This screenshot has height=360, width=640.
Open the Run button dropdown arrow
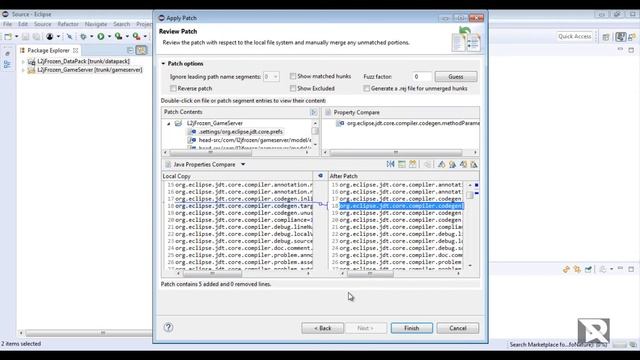[109, 37]
